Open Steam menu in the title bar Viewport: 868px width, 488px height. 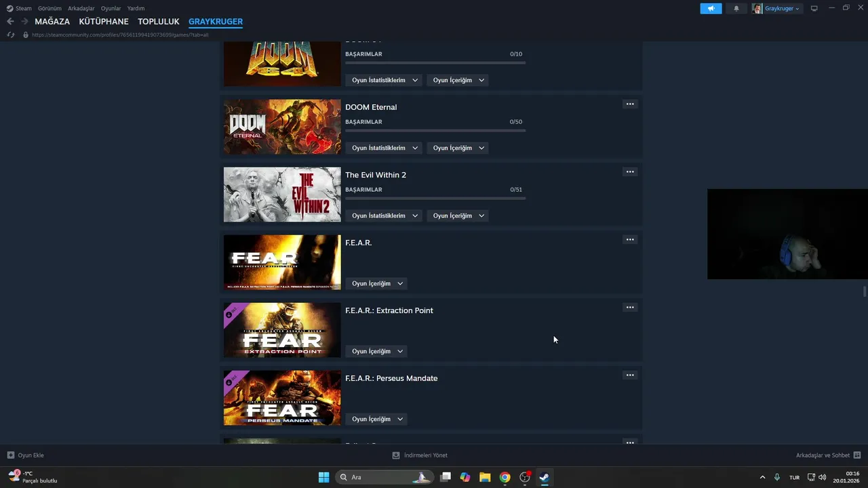[19, 8]
